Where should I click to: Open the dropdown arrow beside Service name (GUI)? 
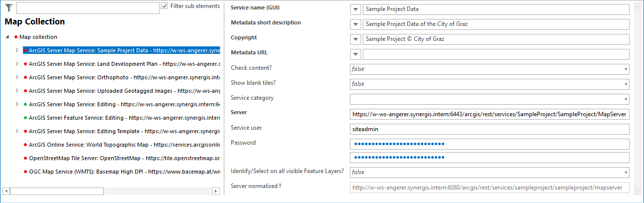(355, 9)
